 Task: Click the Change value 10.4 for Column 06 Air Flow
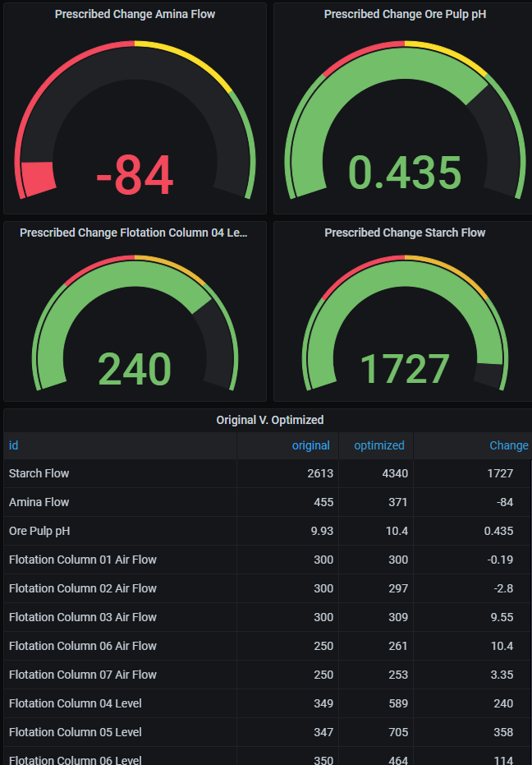[x=499, y=646]
